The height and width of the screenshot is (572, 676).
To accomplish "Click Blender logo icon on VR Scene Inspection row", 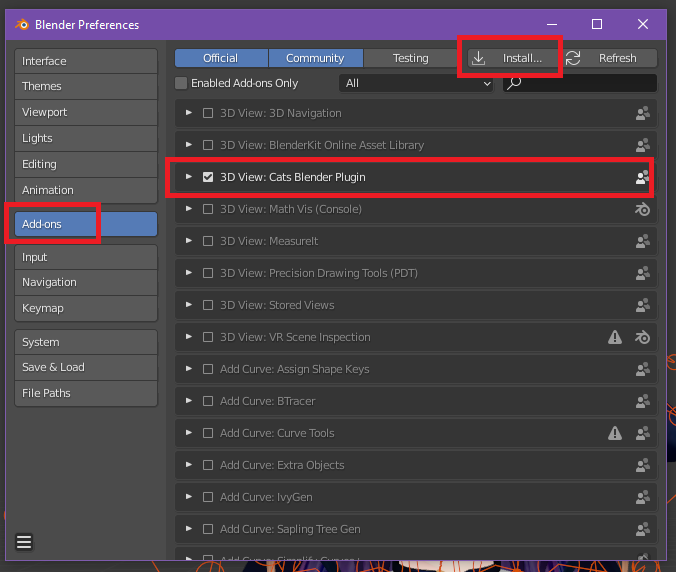I will tap(642, 338).
